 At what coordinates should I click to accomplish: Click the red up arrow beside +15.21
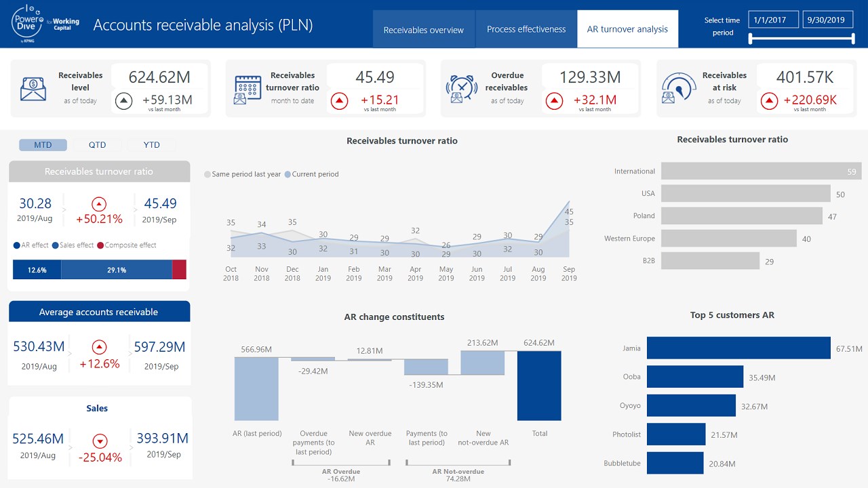[340, 102]
